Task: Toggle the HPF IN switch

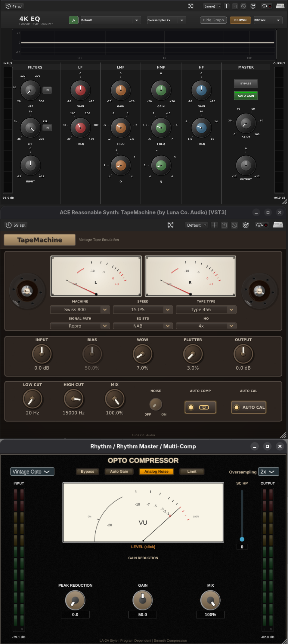Action: (47, 90)
